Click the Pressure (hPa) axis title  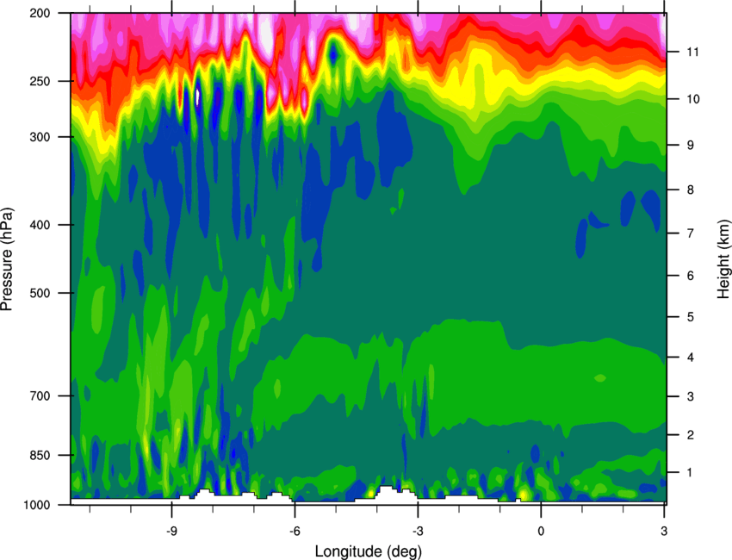7,259
